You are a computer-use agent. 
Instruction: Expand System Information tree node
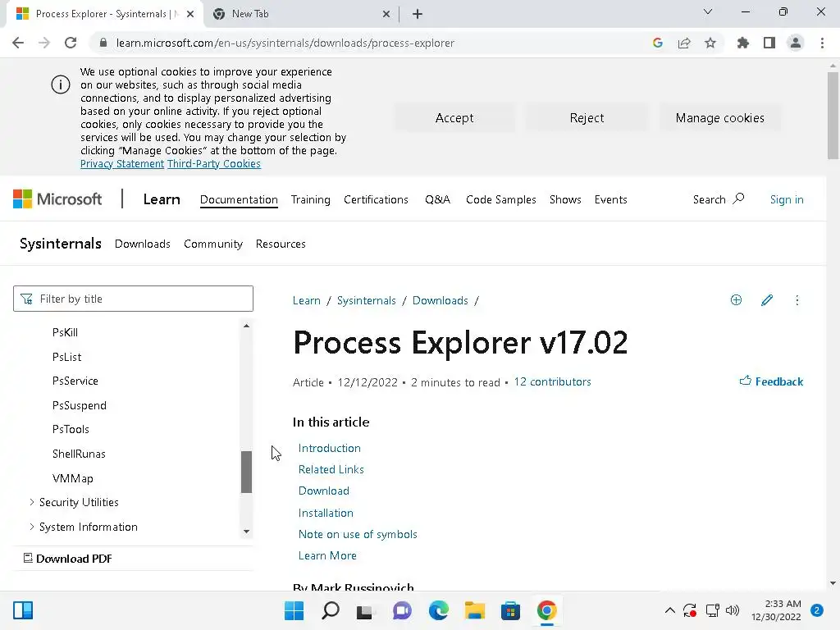[x=32, y=527]
